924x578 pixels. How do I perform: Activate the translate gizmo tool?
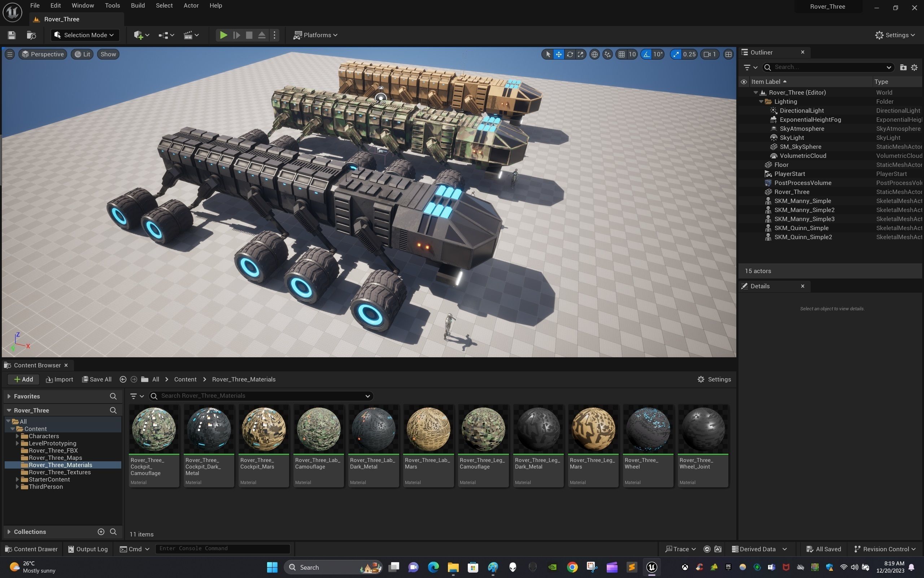559,54
